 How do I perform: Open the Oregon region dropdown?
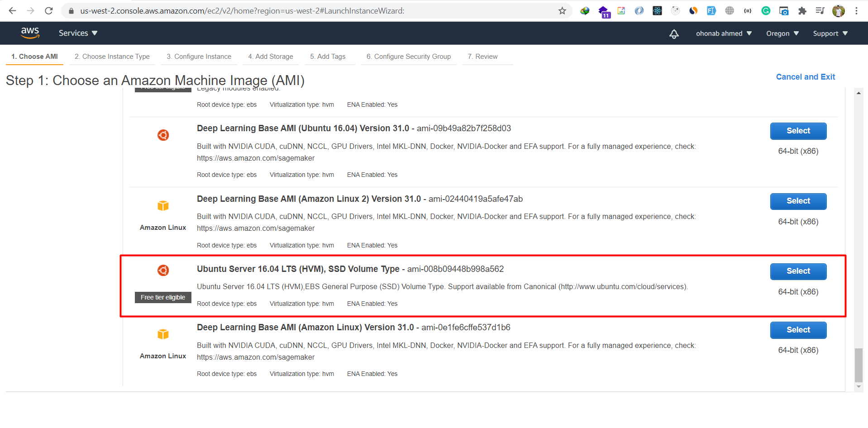[x=782, y=33]
